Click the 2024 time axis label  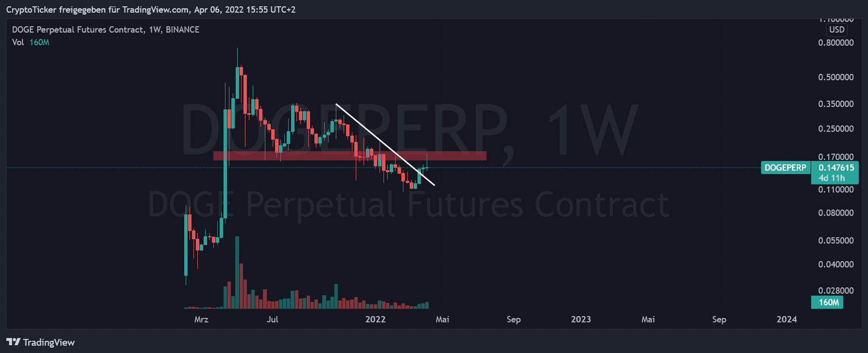pos(786,319)
